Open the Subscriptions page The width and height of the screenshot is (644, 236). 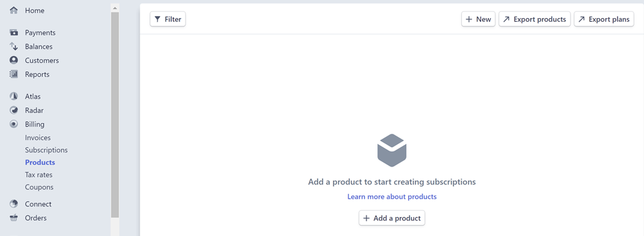pyautogui.click(x=46, y=150)
